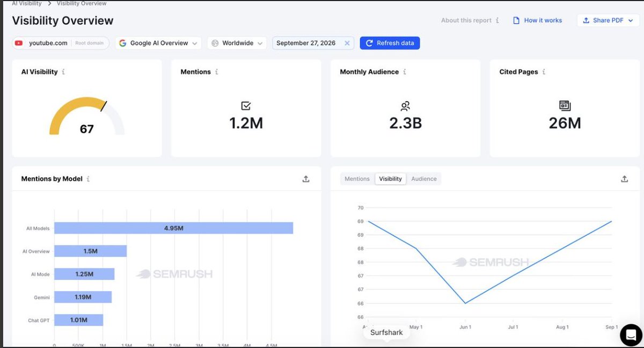
Task: Click the All Models 4.95M bar
Action: tap(174, 228)
